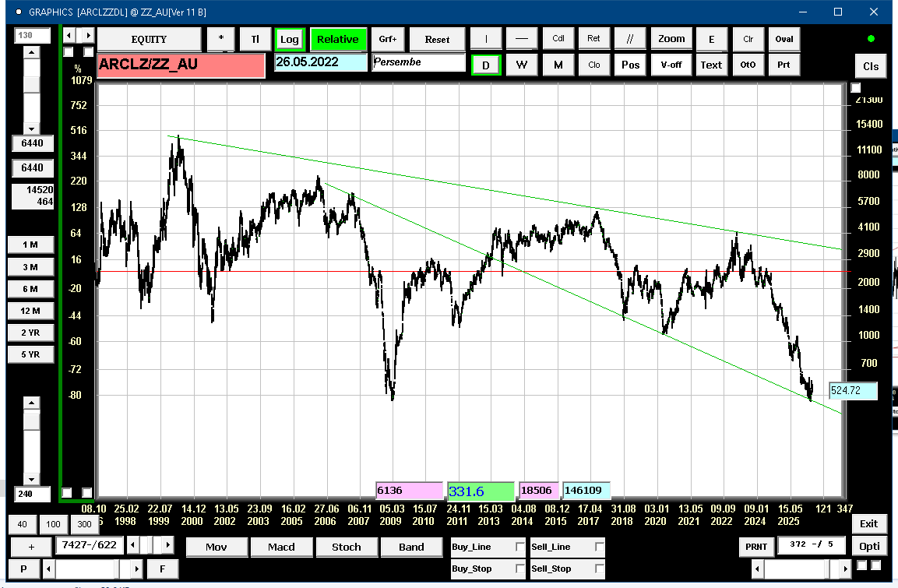The width and height of the screenshot is (898, 588).
Task: Open the Macd indicator
Action: tap(281, 547)
